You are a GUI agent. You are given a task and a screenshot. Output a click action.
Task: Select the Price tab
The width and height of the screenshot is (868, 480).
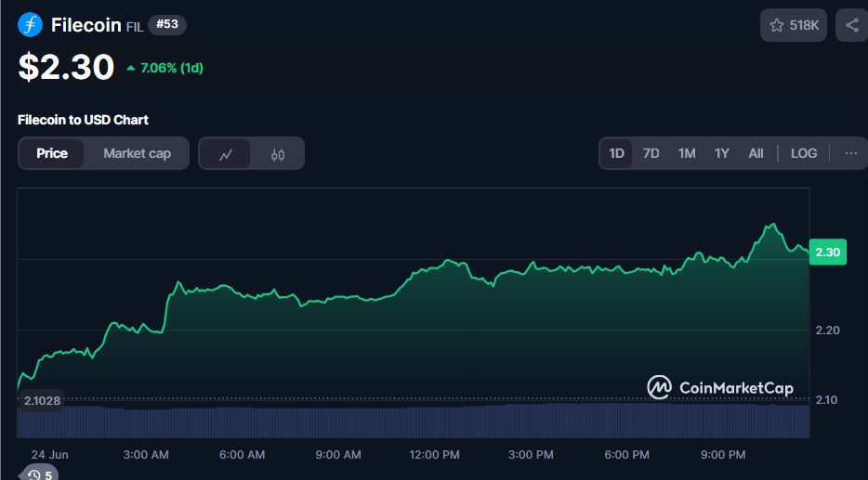52,153
